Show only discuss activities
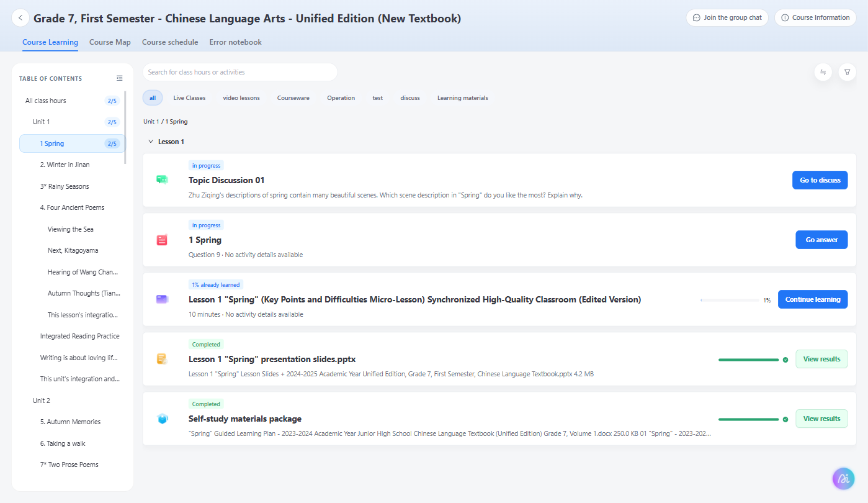The image size is (868, 503). (410, 98)
